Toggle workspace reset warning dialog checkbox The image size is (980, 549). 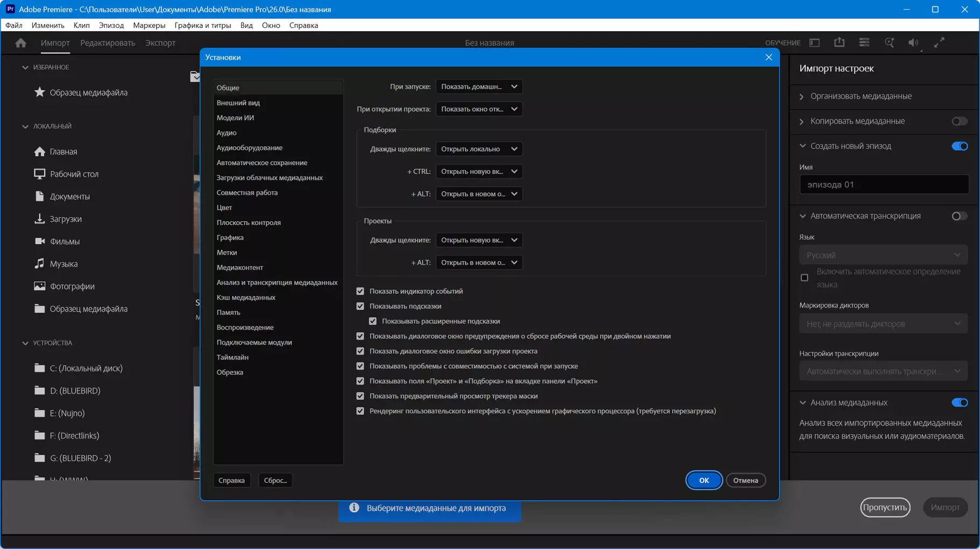coord(360,336)
